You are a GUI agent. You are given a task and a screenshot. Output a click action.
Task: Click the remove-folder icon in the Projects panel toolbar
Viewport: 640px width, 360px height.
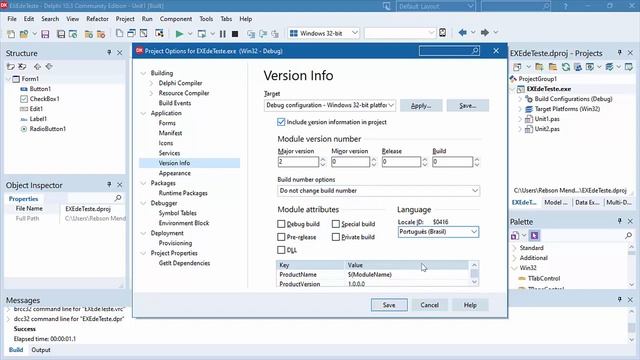point(553,67)
